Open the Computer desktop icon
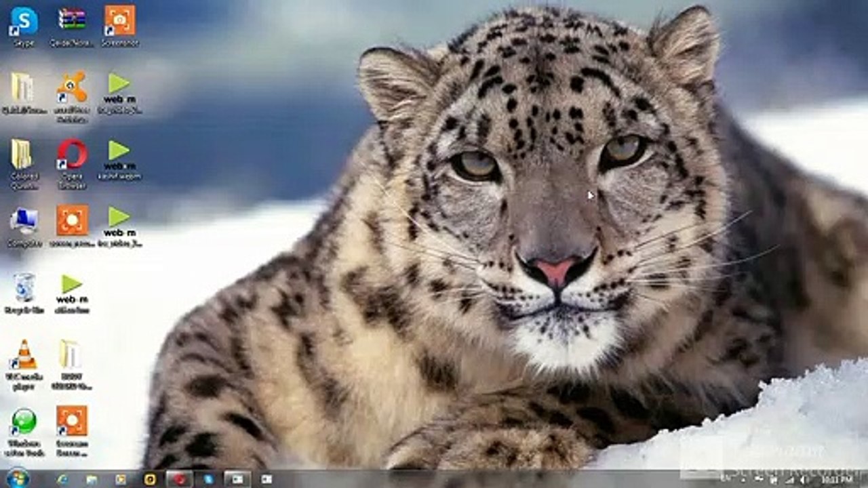 coord(24,227)
